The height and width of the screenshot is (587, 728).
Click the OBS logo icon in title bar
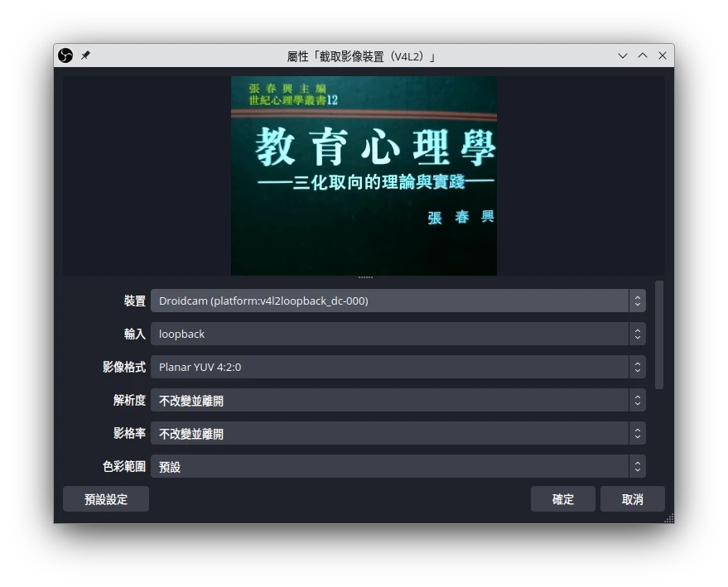65,55
